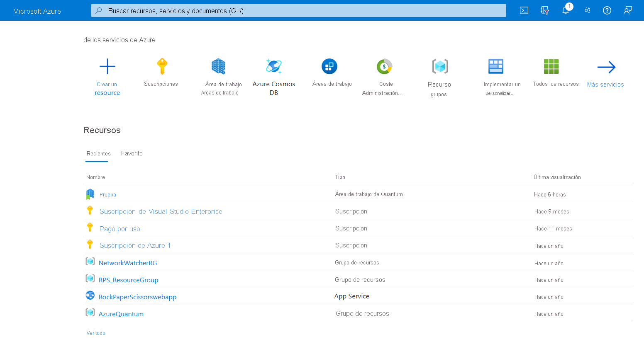Open the AzureQuantum resource group link
The image size is (644, 344).
121,314
